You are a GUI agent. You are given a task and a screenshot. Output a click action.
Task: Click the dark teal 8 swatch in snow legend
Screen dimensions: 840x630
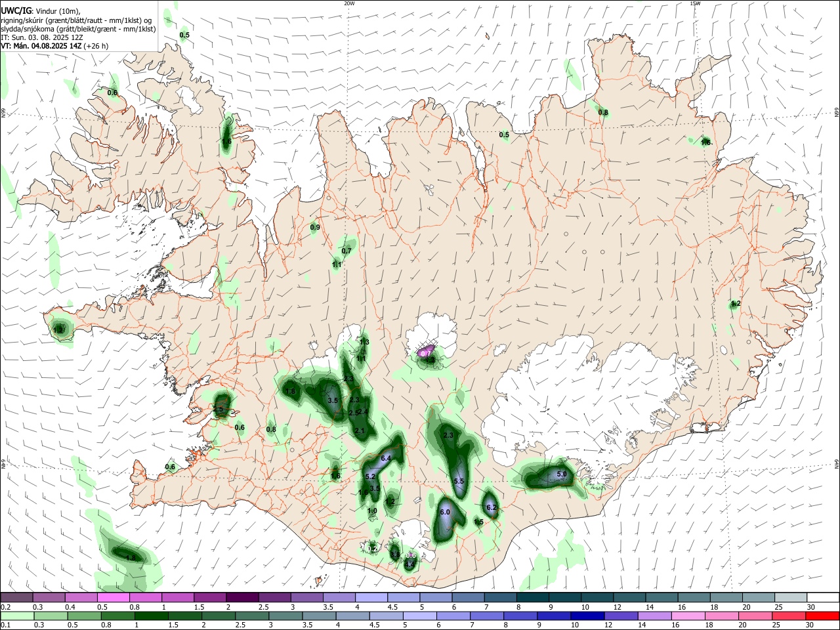coord(532,597)
